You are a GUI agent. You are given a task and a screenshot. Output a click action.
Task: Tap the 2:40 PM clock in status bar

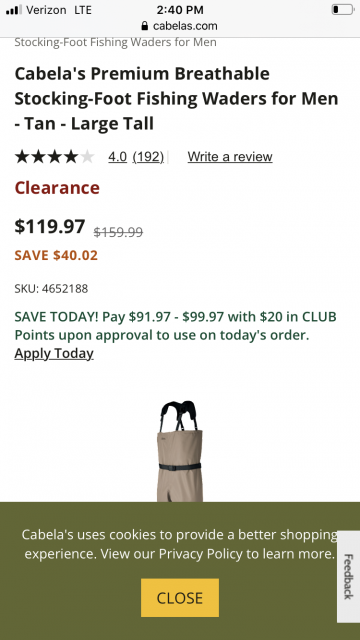click(180, 10)
